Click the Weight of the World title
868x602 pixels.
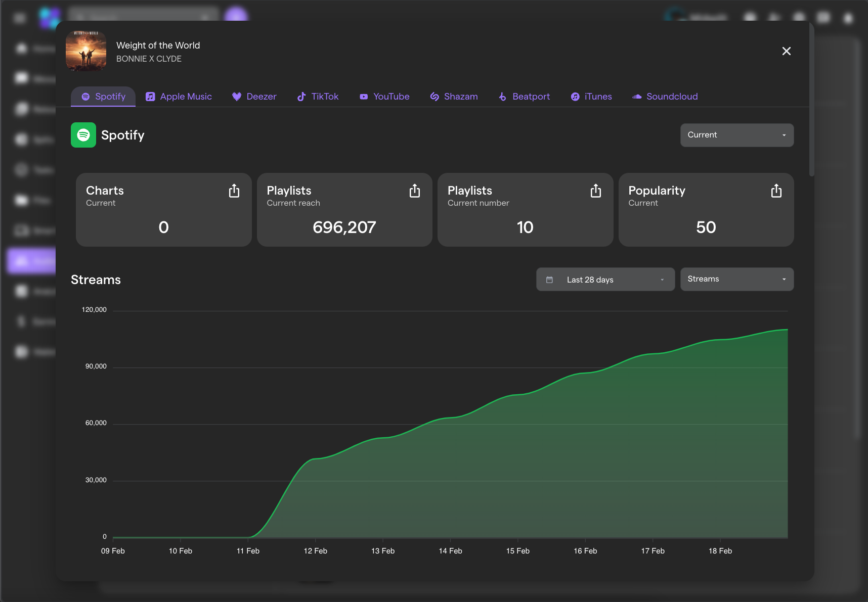coord(158,45)
